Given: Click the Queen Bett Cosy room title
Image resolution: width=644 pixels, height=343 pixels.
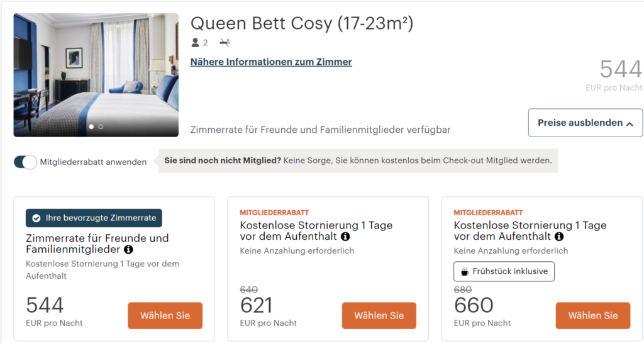Looking at the screenshot, I should point(302,23).
